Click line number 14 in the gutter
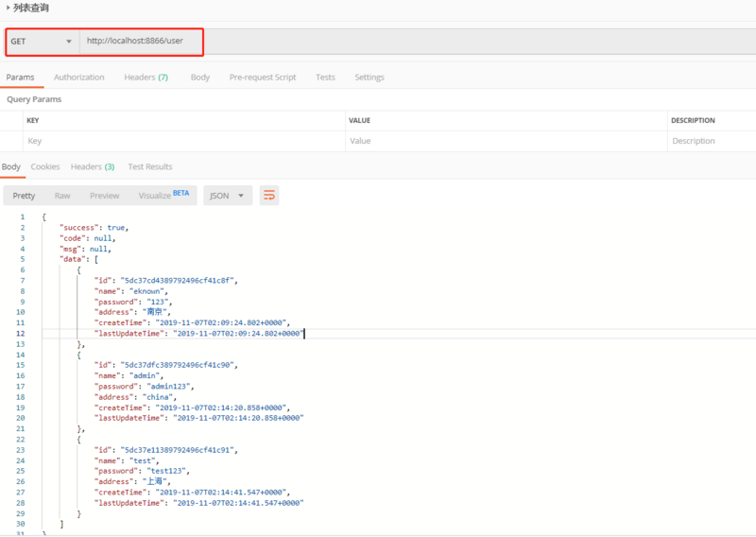 point(20,355)
